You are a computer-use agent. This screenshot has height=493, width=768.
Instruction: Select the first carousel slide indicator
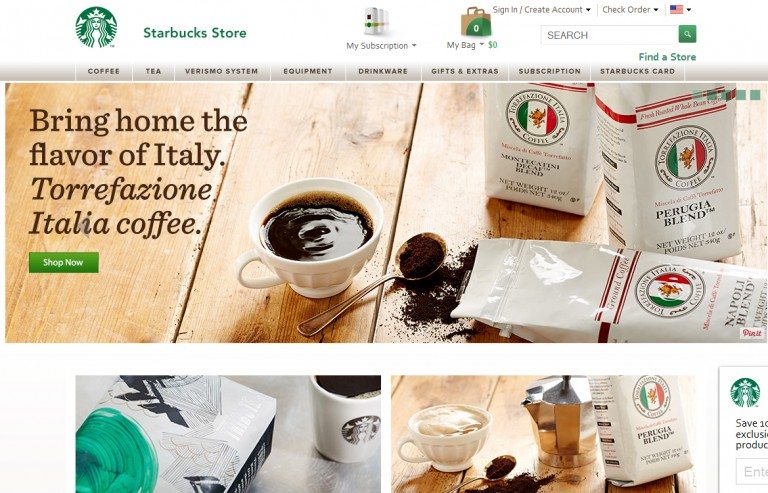[x=698, y=95]
